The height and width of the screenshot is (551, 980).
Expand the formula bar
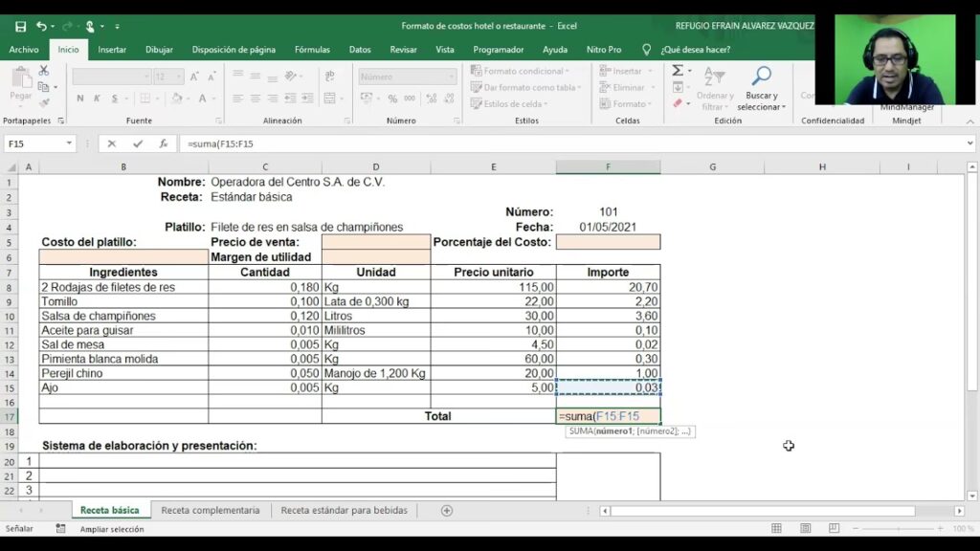point(969,143)
